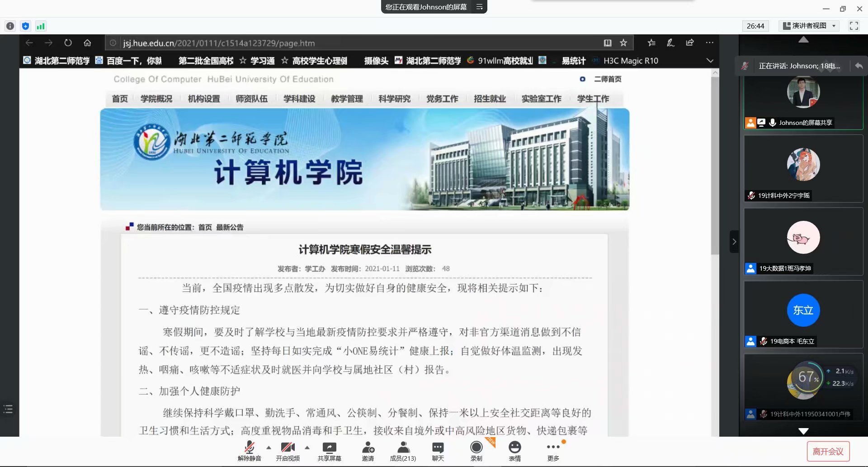Open the 师资队伍 menu item
The height and width of the screenshot is (467, 868).
click(x=251, y=99)
